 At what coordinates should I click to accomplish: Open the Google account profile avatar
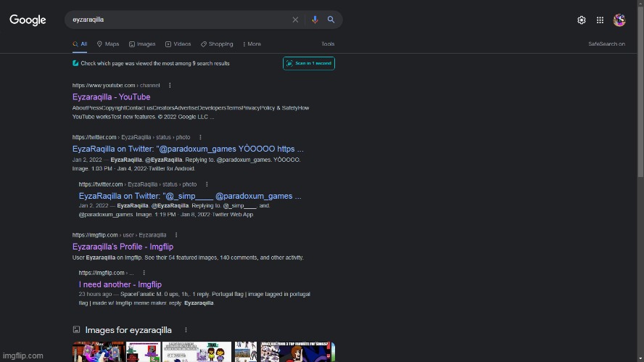point(619,20)
